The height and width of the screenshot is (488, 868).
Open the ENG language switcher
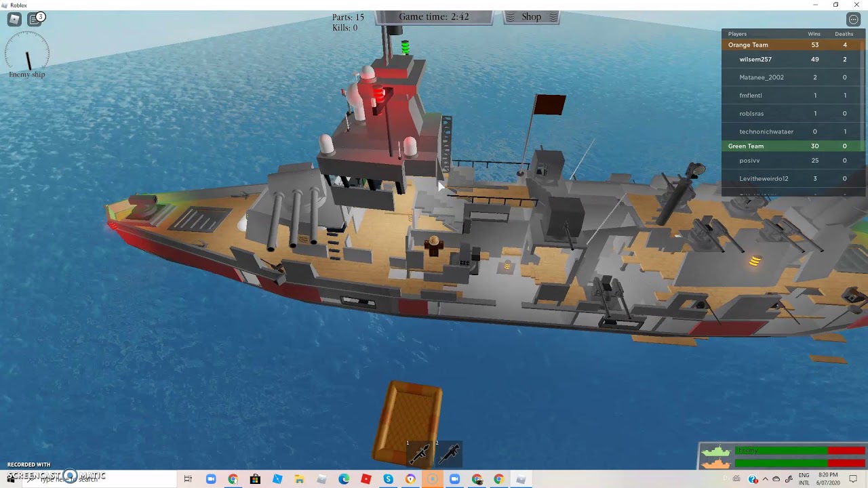click(x=804, y=479)
